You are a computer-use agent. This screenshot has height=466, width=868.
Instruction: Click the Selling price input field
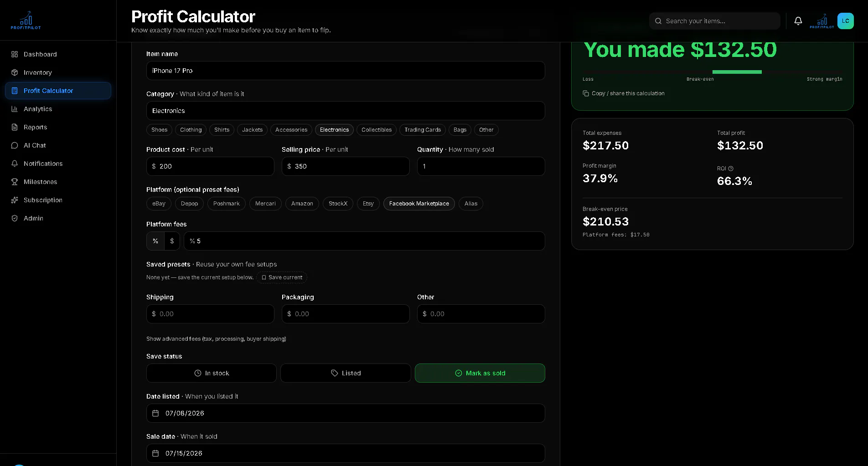point(346,166)
